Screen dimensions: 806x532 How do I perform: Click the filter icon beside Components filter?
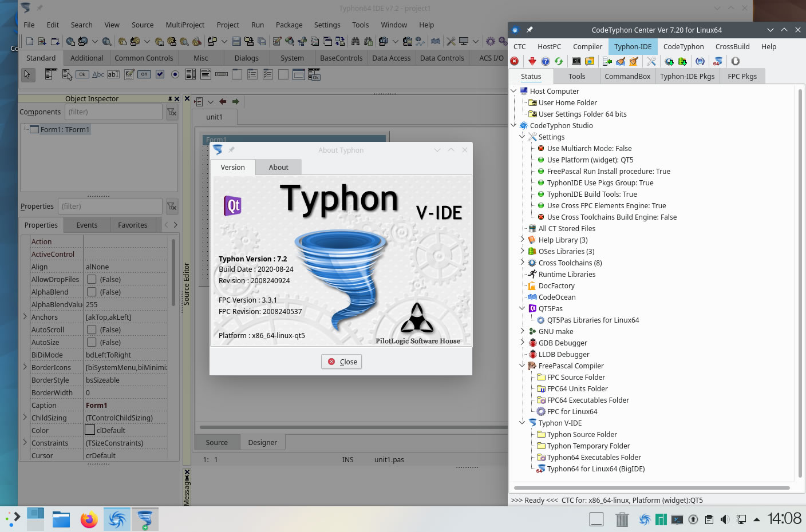pos(172,112)
